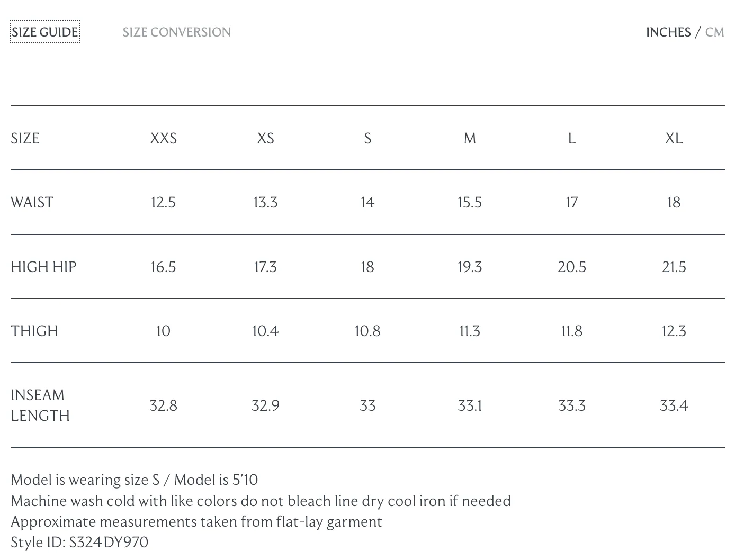Click the 21.5 high hip value for XL
The height and width of the screenshot is (560, 753).
click(674, 267)
